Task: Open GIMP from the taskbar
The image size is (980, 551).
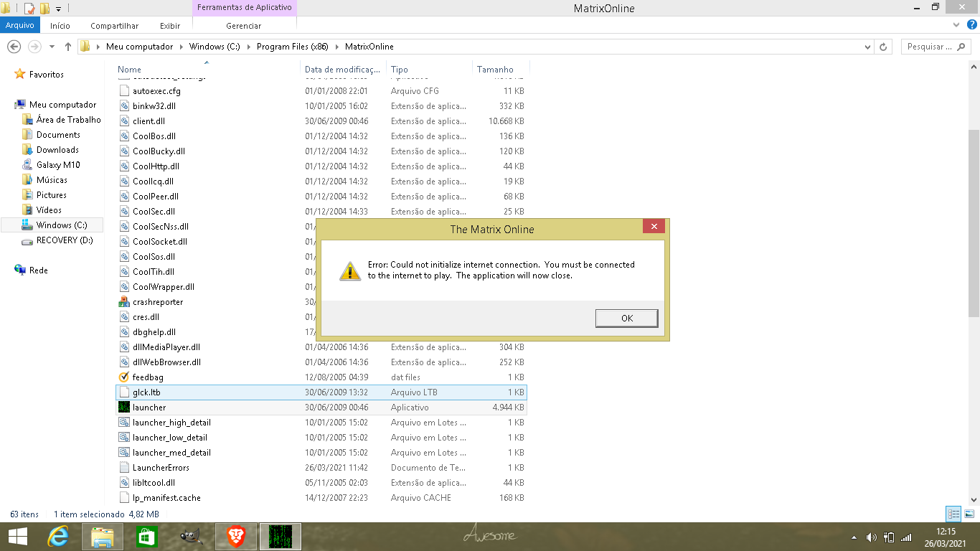Action: coord(191,536)
